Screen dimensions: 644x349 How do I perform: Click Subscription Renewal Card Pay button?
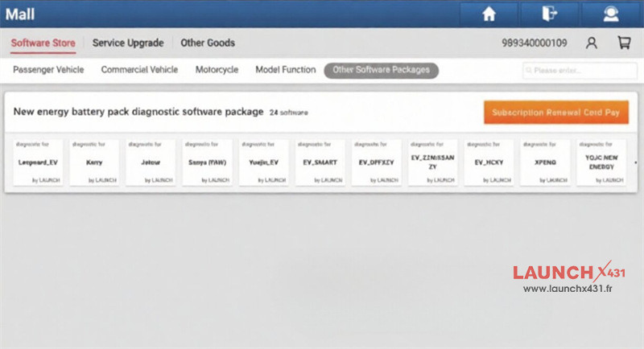tap(556, 113)
